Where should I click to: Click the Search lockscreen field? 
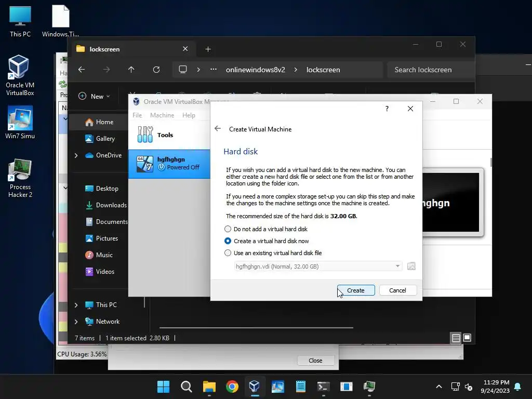click(x=431, y=70)
